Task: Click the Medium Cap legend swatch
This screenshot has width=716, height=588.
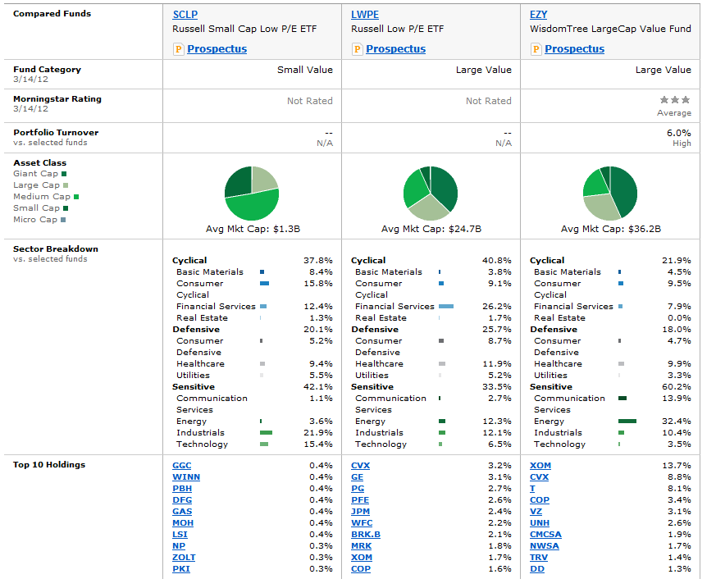Action: (x=76, y=197)
